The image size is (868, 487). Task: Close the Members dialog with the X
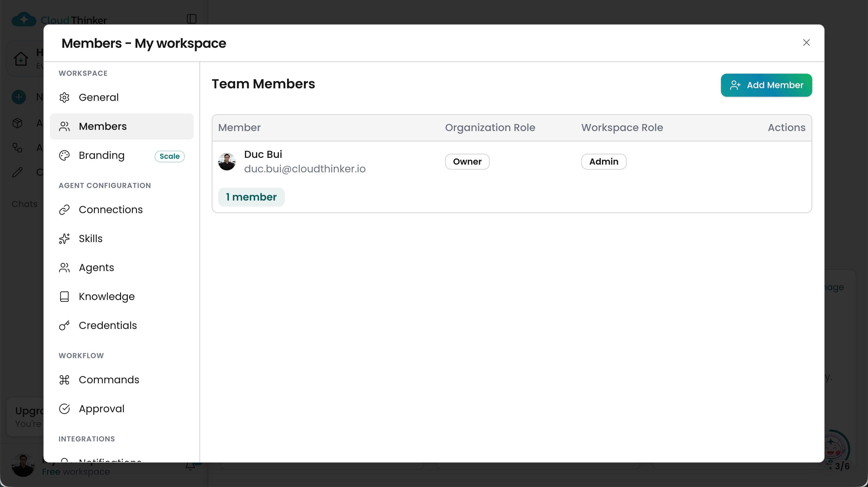tap(806, 42)
